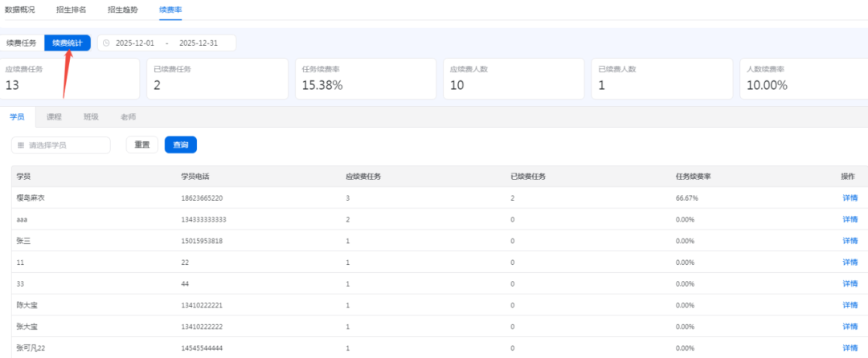Switch to 续费任务 toggle option
The height and width of the screenshot is (358, 868).
22,43
